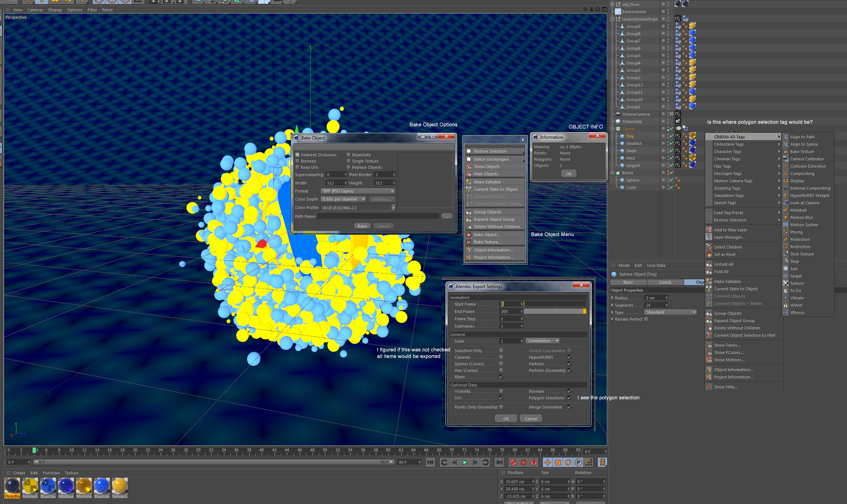The image size is (847, 504).
Task: Collapse the Cloner object hierarchy
Action: (x=612, y=129)
